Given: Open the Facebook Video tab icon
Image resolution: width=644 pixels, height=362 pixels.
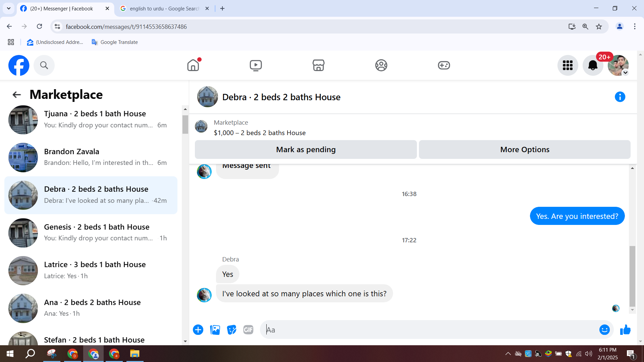Looking at the screenshot, I should (x=256, y=65).
